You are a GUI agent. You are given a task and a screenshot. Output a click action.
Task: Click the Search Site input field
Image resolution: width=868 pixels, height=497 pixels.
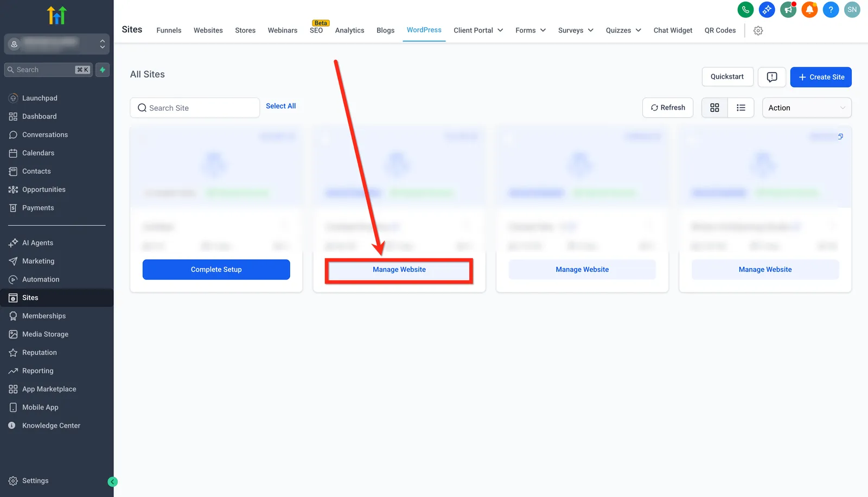pos(195,107)
